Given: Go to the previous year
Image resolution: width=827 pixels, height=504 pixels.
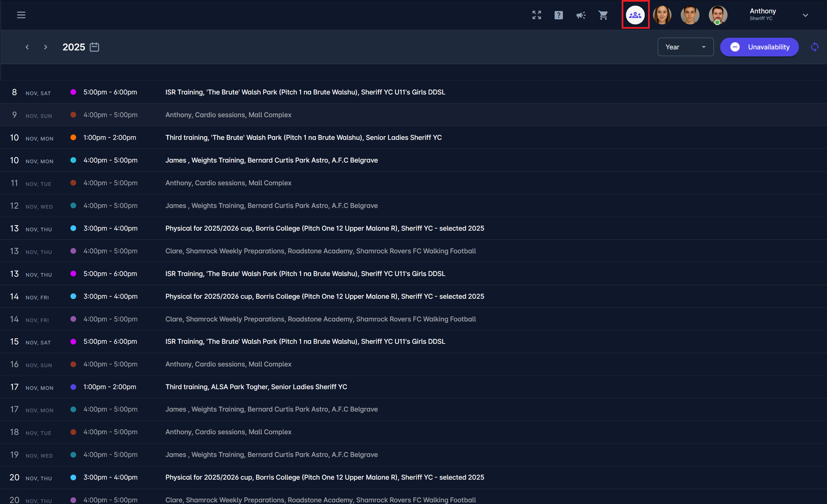Looking at the screenshot, I should (27, 47).
